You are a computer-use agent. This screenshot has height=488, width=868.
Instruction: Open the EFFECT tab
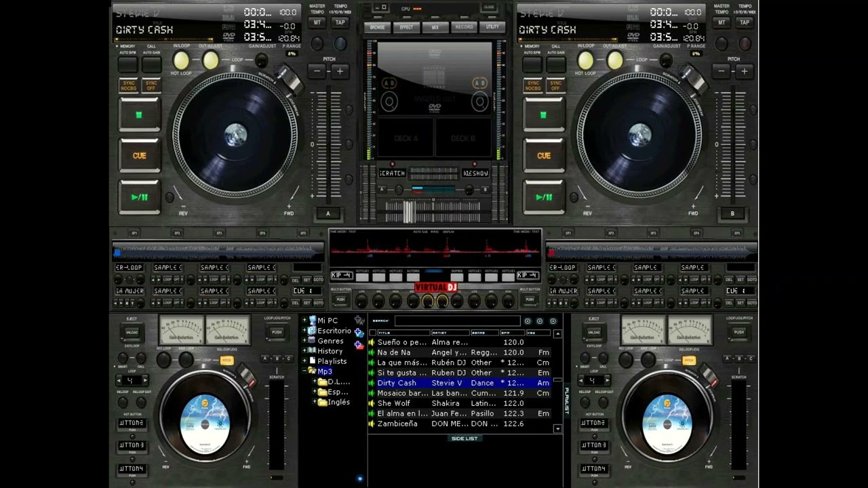406,27
